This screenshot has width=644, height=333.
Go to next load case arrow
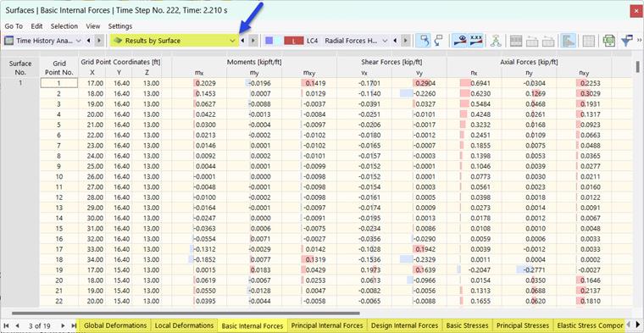[405, 41]
